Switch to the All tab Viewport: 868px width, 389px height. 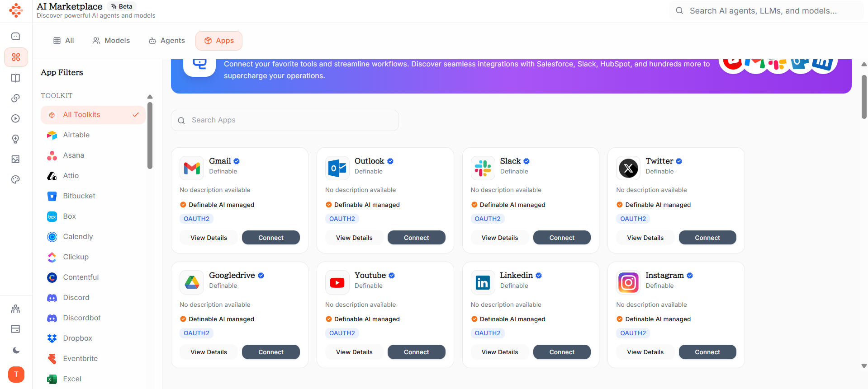[x=64, y=41]
